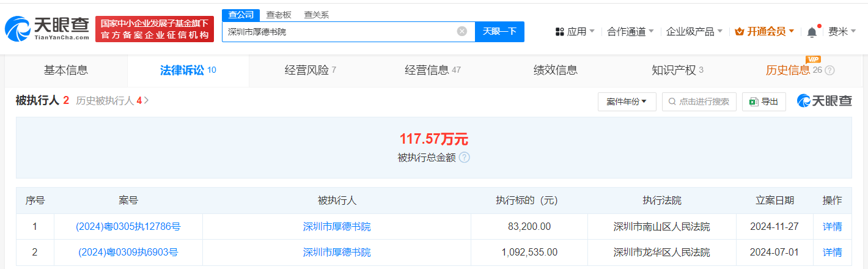Open 历史被执行人 history link
This screenshot has width=868, height=269.
point(112,101)
